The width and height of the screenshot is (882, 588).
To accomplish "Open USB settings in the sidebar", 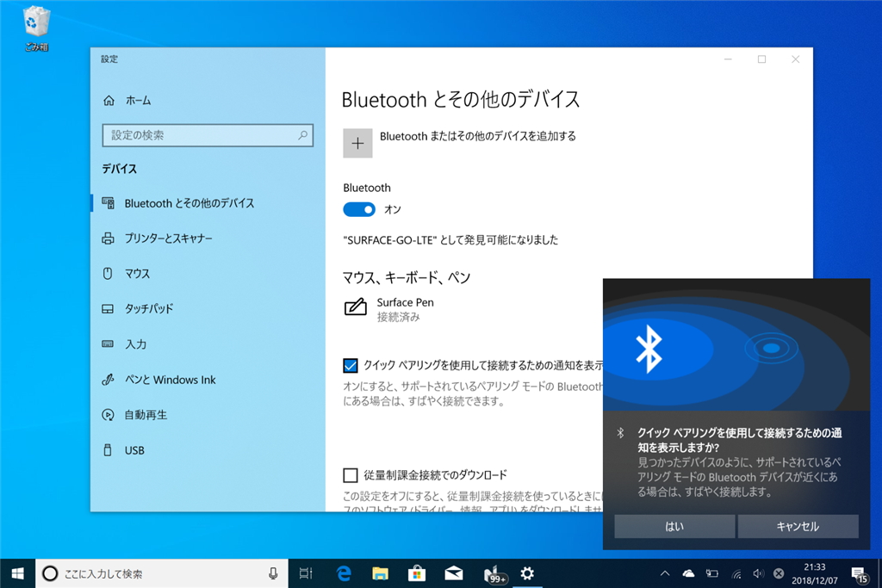I will [x=134, y=449].
